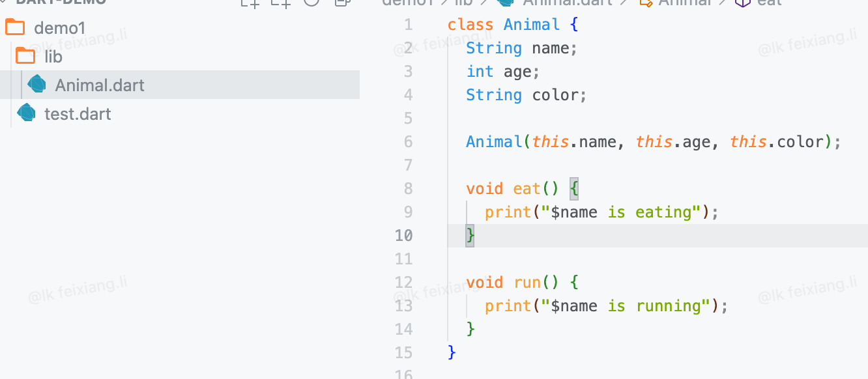Collapse all folders with the explorer header icon

(x=343, y=2)
